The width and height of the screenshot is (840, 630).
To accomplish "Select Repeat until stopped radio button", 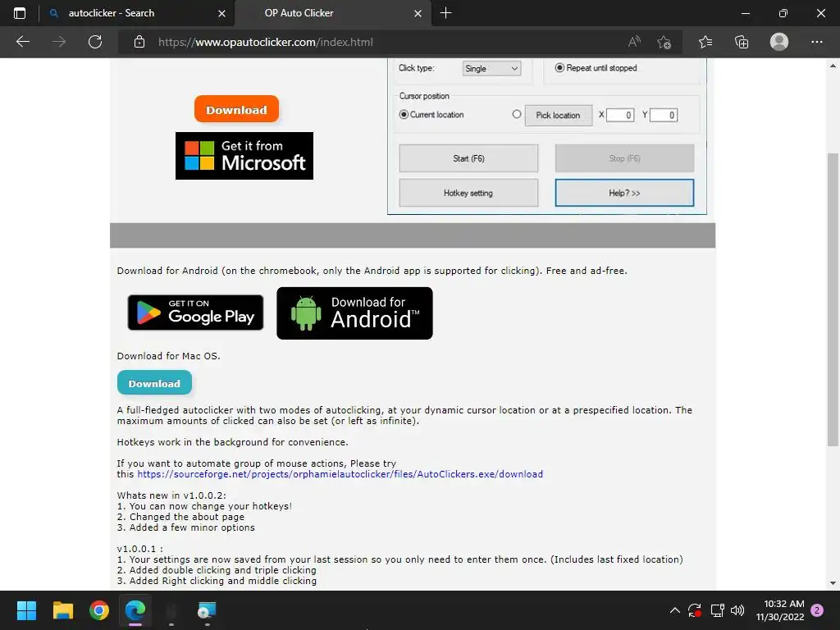I will 559,68.
